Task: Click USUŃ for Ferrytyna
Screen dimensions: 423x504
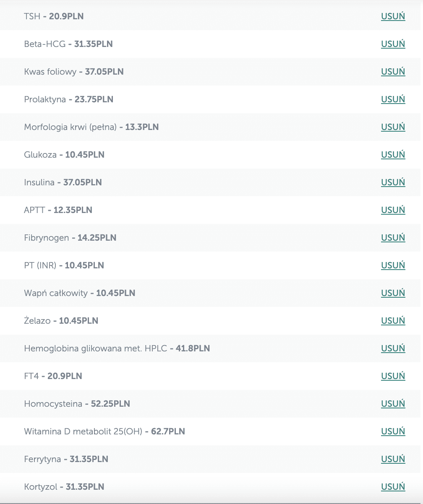Action: 393,459
